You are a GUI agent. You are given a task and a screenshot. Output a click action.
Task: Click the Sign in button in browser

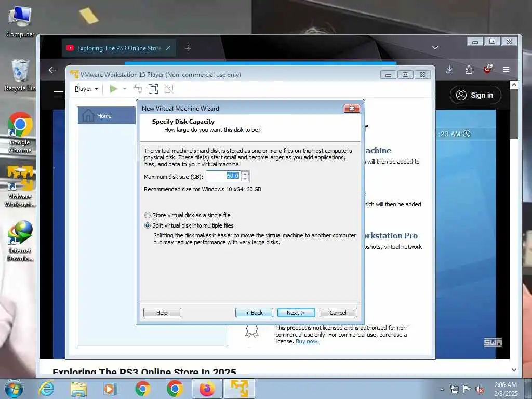tap(475, 95)
